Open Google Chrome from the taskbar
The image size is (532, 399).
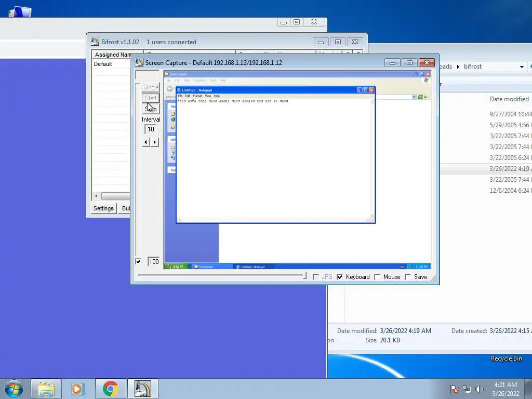(110, 389)
